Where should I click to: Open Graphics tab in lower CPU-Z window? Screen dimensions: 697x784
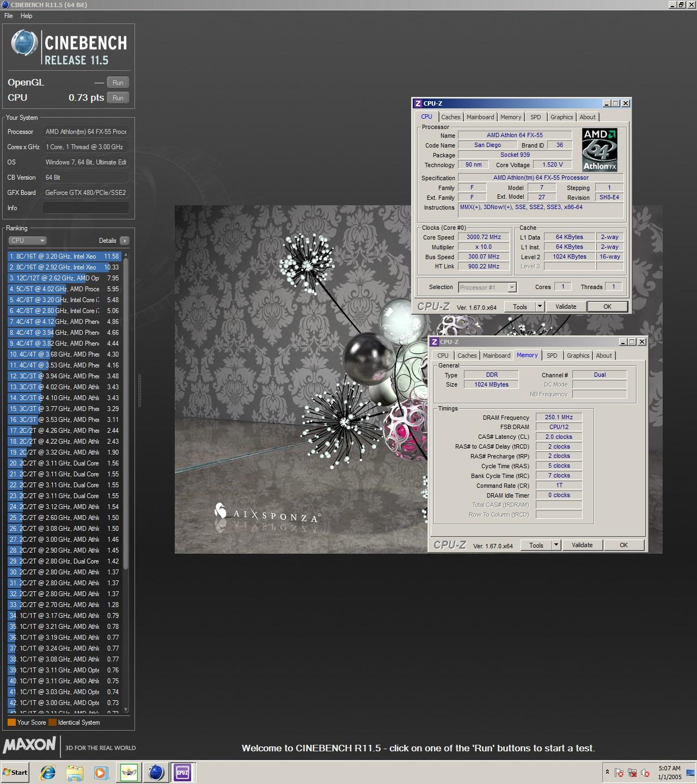[x=578, y=356]
